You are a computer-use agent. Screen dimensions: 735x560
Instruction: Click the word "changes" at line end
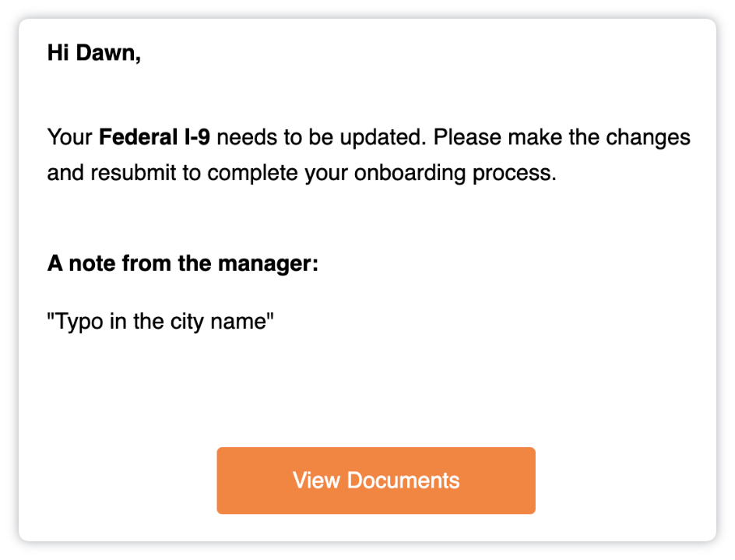648,138
